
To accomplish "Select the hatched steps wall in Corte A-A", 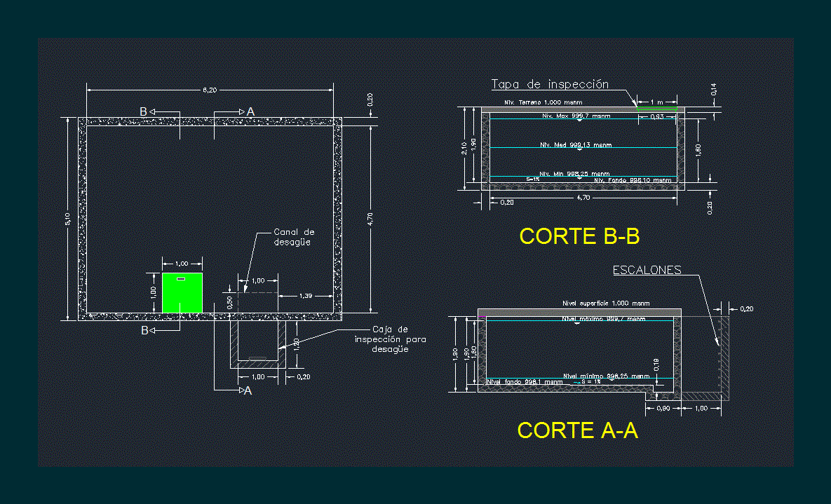I will 724,357.
